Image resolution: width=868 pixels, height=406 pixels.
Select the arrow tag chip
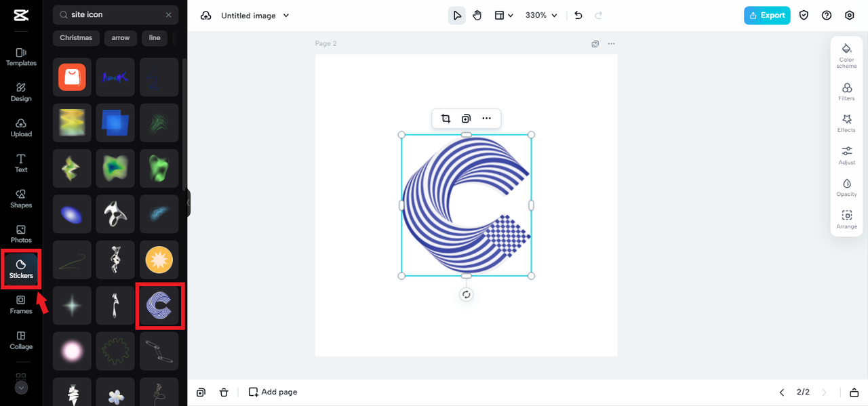coord(121,38)
